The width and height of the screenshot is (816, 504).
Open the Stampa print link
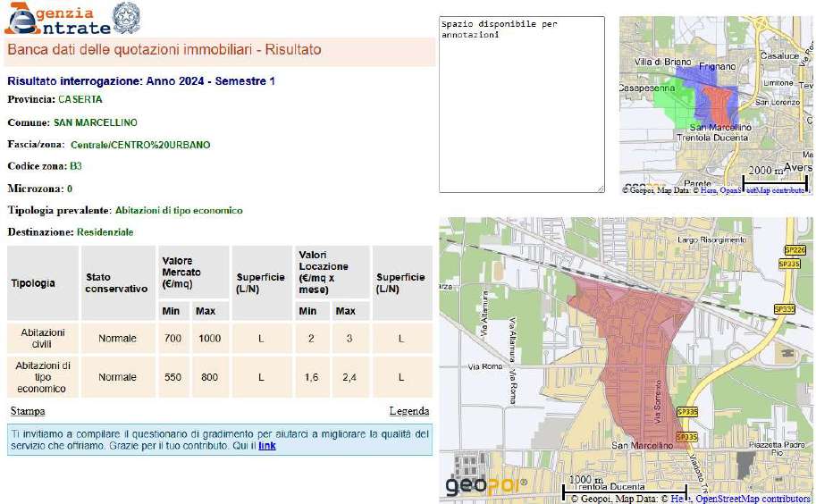coord(27,411)
